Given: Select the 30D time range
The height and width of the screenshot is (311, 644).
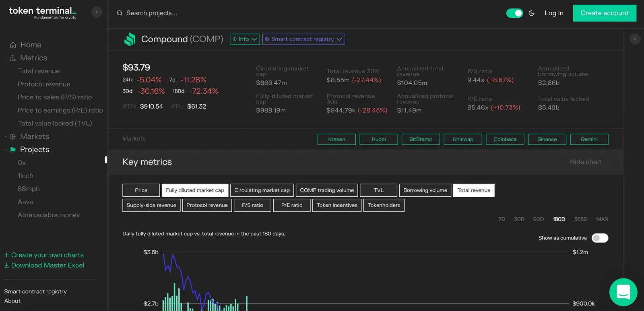Looking at the screenshot, I should (x=519, y=219).
